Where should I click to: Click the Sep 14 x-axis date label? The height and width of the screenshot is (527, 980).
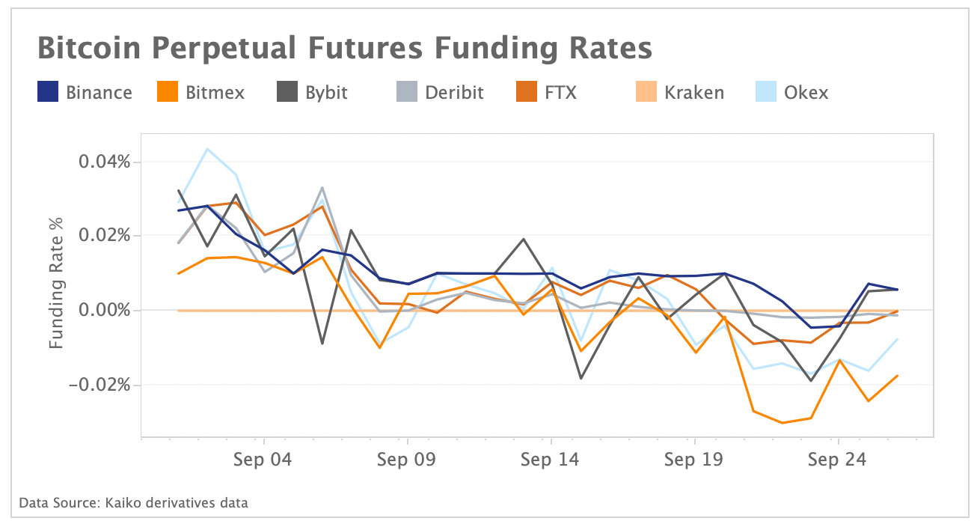[551, 460]
